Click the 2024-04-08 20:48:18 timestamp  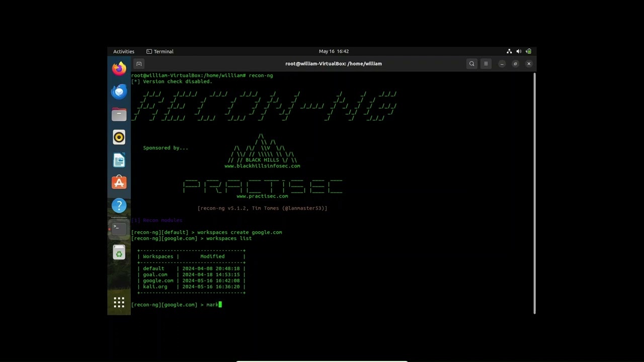(x=211, y=268)
